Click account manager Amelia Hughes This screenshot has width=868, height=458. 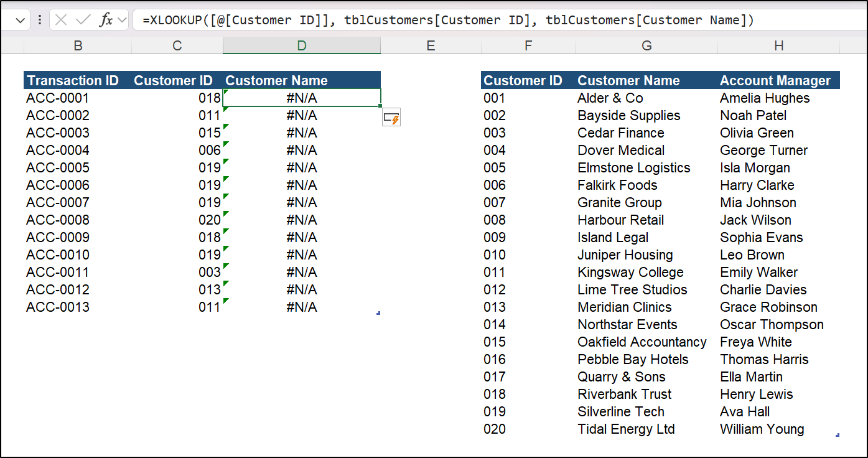(779, 98)
